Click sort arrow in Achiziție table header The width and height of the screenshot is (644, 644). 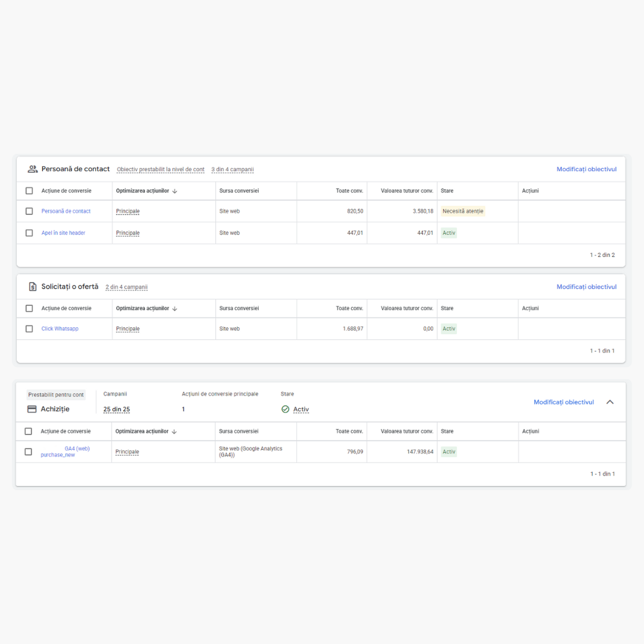[174, 432]
